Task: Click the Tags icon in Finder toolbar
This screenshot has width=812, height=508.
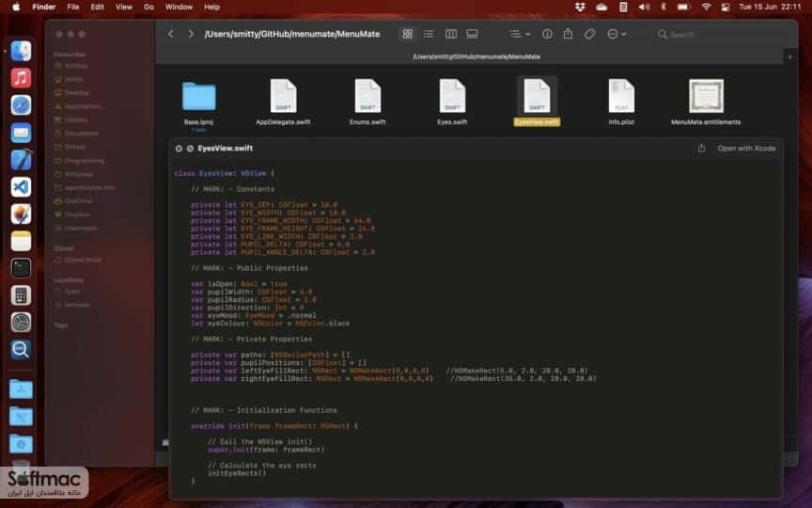Action: click(589, 34)
